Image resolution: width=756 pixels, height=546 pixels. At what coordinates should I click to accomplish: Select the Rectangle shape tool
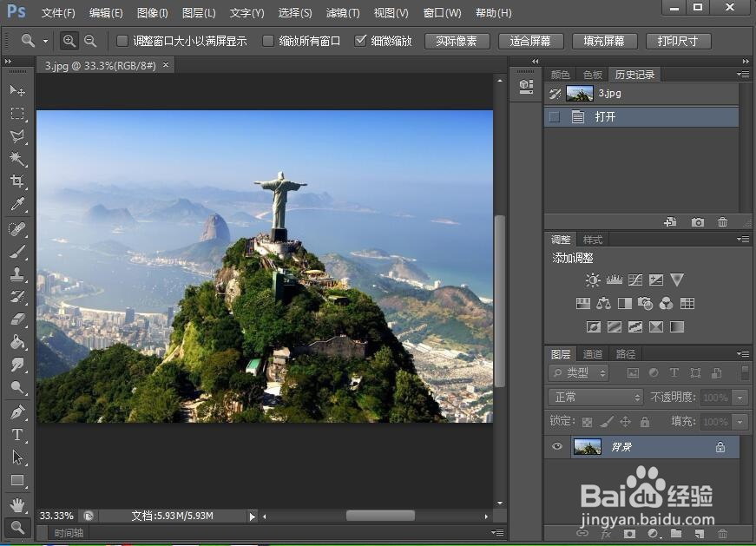(x=17, y=480)
